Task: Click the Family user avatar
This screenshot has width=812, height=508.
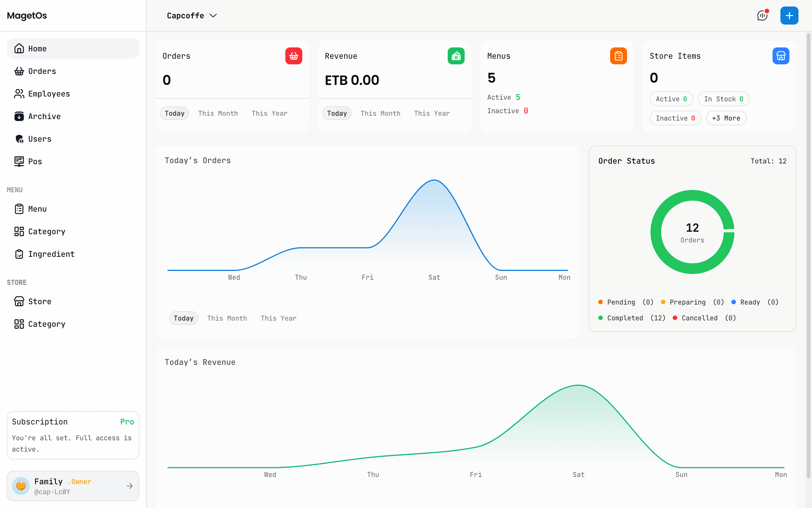Action: click(x=21, y=486)
